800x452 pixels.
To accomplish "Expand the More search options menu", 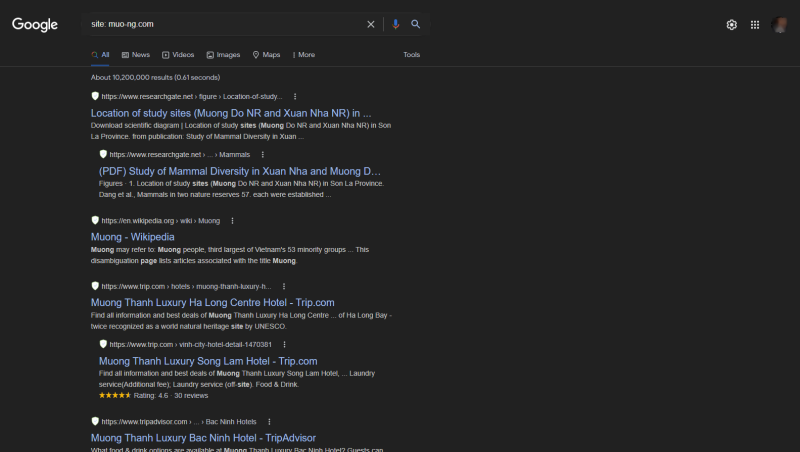I will pos(304,55).
